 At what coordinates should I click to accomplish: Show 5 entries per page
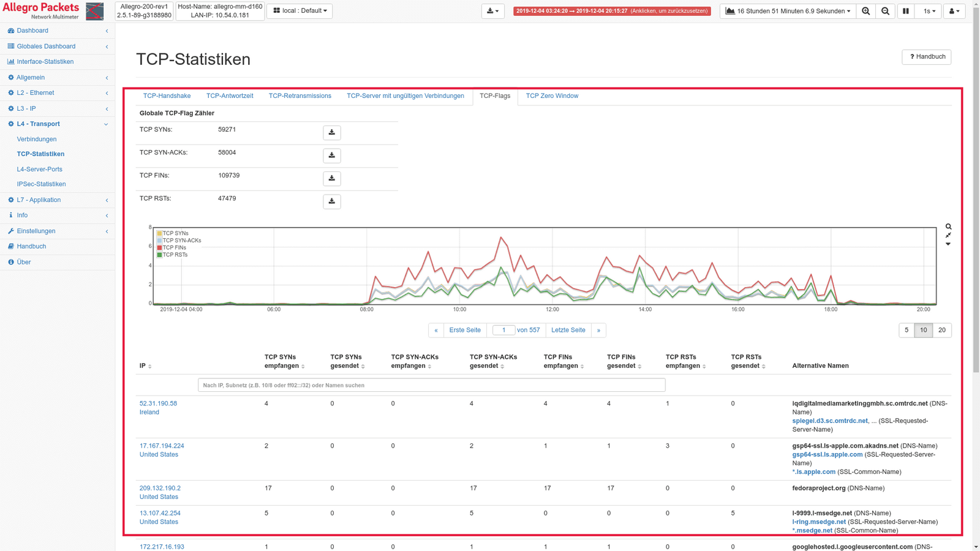[x=907, y=330]
